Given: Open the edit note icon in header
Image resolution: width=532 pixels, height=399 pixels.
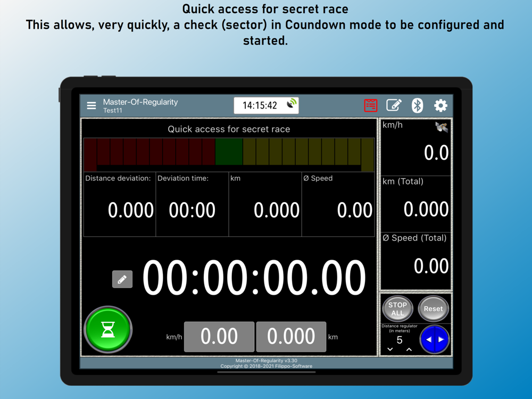Looking at the screenshot, I should click(394, 105).
